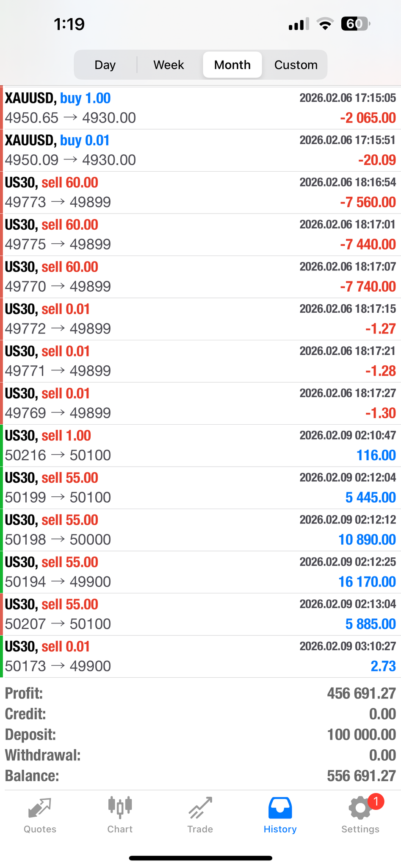Open XAUUSD buy 1.00 trade entry
Viewport: 401px width, 868px height.
coord(200,108)
